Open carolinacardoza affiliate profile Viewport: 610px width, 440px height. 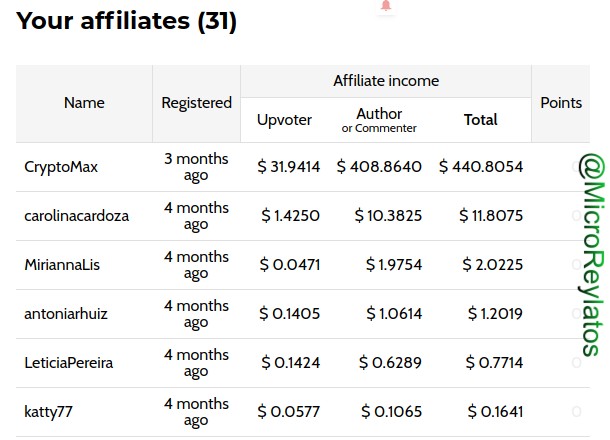click(x=76, y=216)
